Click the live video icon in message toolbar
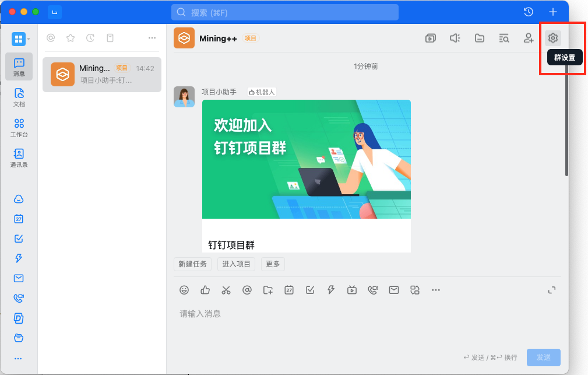The width and height of the screenshot is (588, 375). pyautogui.click(x=352, y=290)
